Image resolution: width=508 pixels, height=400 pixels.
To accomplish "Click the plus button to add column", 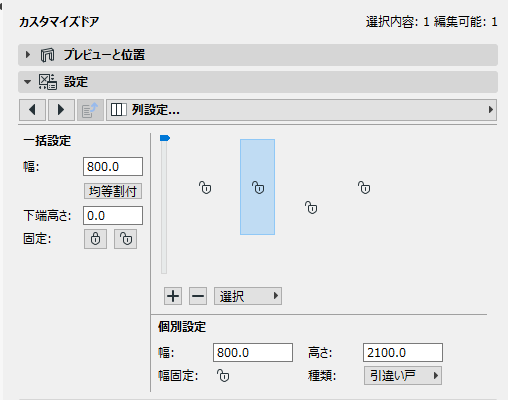I will (173, 296).
